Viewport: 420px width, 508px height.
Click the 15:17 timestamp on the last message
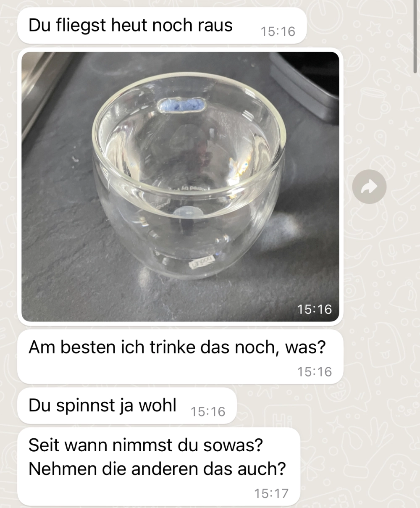point(271,493)
